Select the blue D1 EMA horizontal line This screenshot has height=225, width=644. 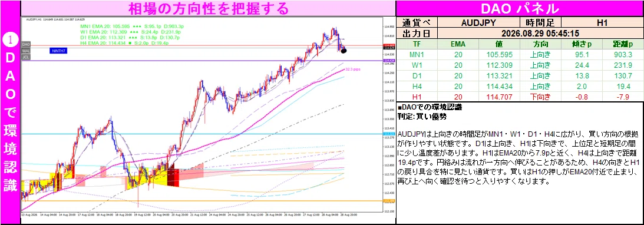point(202,134)
